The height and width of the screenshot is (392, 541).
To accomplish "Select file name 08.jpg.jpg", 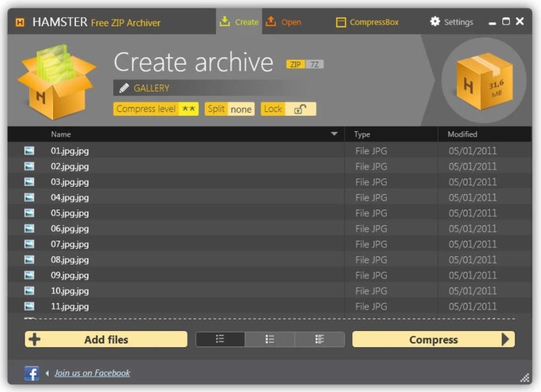I will [x=70, y=260].
